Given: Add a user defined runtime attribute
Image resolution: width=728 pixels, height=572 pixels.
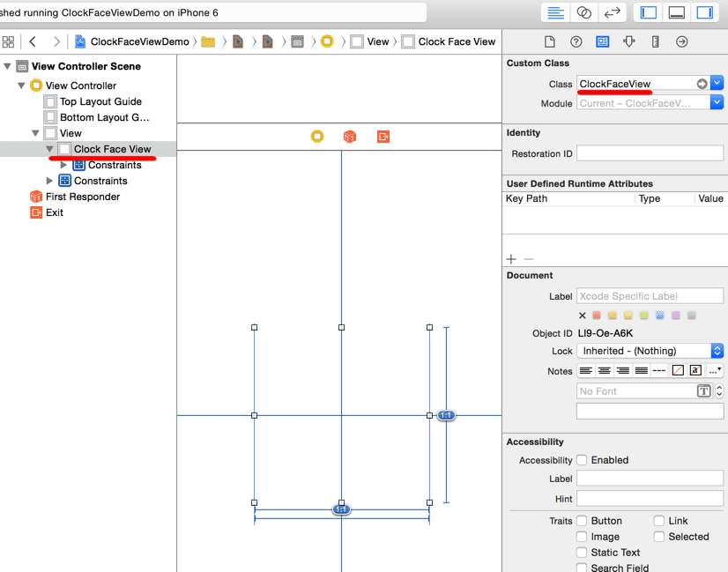Looking at the screenshot, I should [x=511, y=259].
